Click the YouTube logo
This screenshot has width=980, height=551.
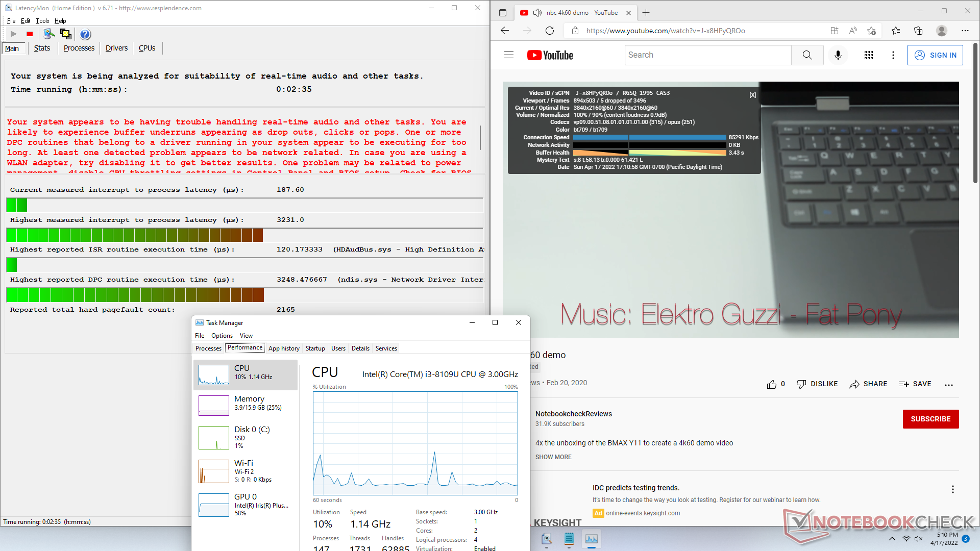point(550,55)
